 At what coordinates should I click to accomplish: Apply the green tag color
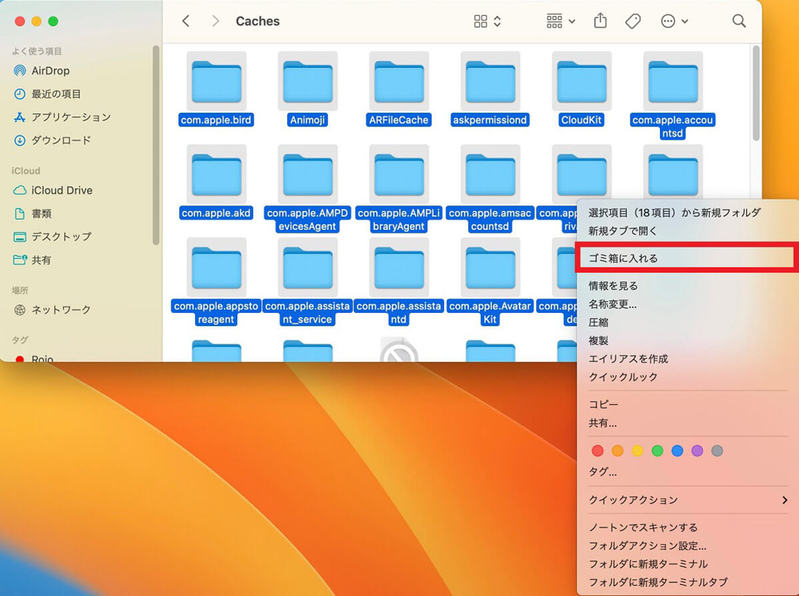click(x=657, y=450)
